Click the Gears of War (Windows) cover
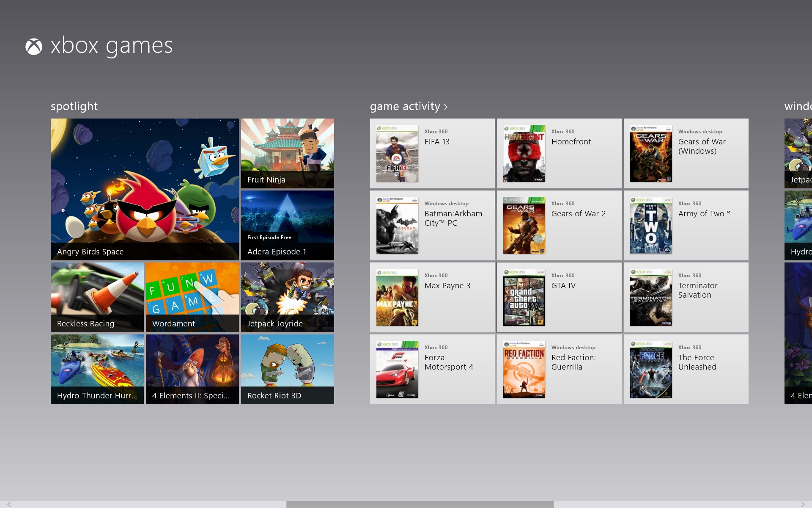Screen dimensions: 812x508 [x=651, y=153]
